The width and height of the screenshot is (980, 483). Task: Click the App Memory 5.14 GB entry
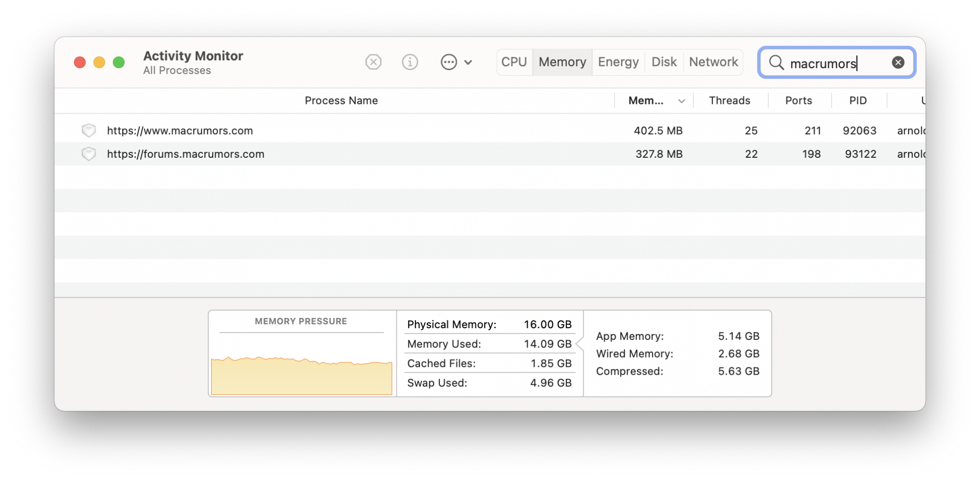pos(678,336)
